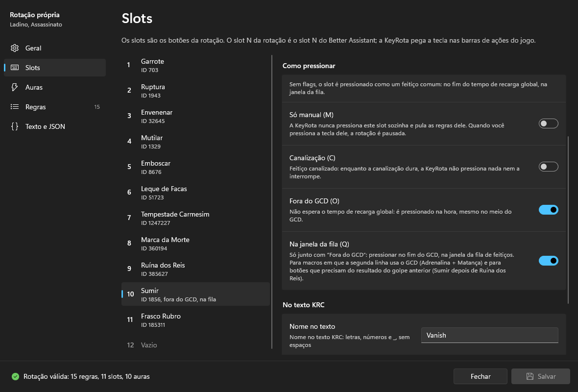Select slot 8 Marca da Morte
The image size is (578, 392).
point(195,244)
